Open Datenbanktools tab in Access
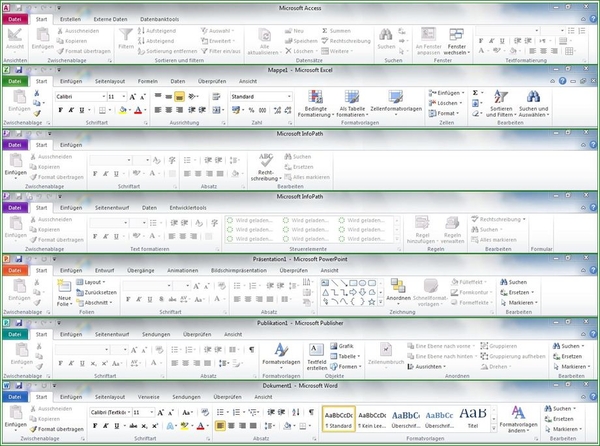This screenshot has width=600, height=446. [x=159, y=19]
